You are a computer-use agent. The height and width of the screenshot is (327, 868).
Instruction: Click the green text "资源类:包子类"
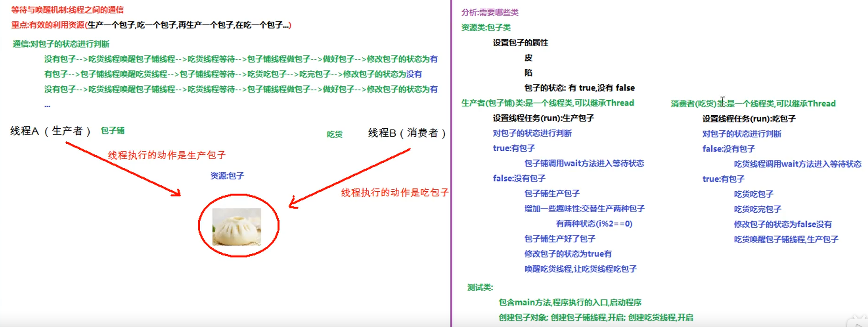[x=486, y=28]
